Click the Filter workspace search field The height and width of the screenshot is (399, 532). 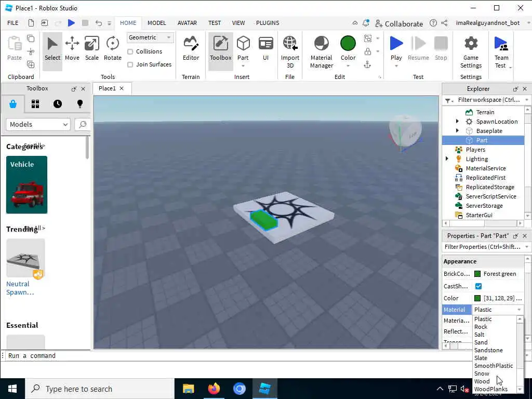click(x=488, y=100)
